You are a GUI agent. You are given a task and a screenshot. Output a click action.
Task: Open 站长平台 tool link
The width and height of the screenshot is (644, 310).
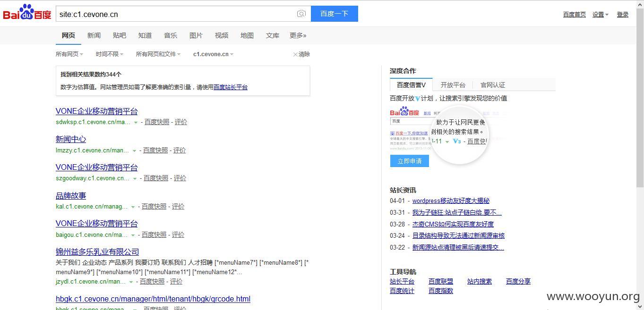coord(402,281)
